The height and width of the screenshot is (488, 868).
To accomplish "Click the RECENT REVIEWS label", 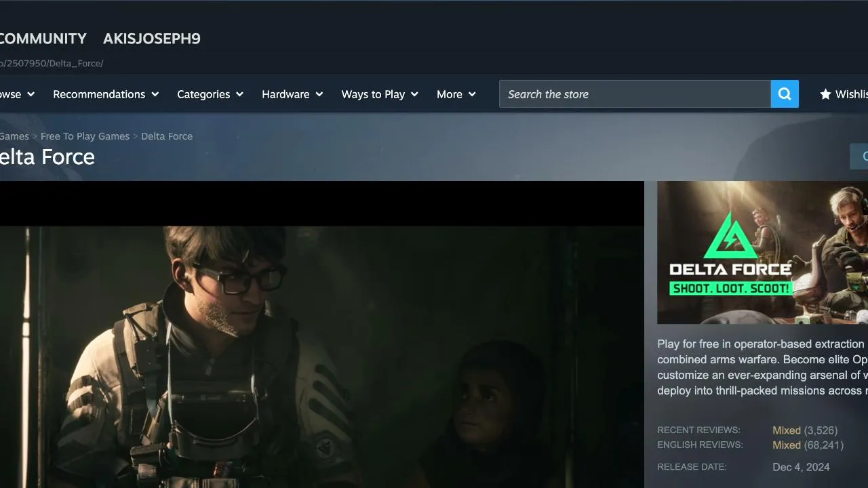I will tap(698, 430).
